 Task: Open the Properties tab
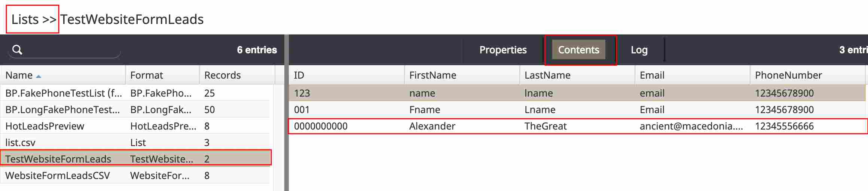point(503,50)
